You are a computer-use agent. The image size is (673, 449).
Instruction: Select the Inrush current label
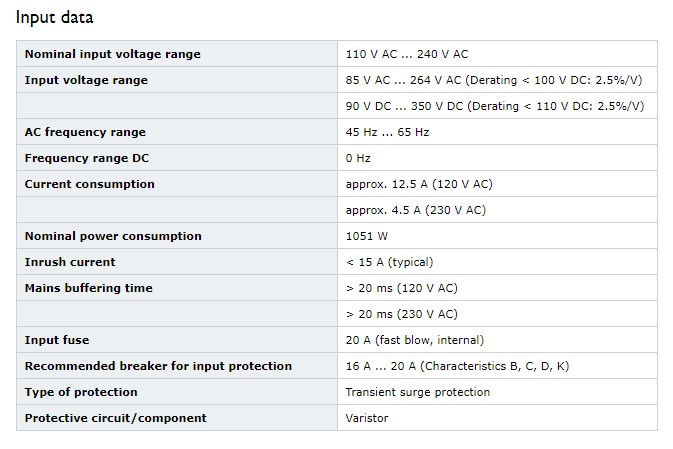click(70, 262)
